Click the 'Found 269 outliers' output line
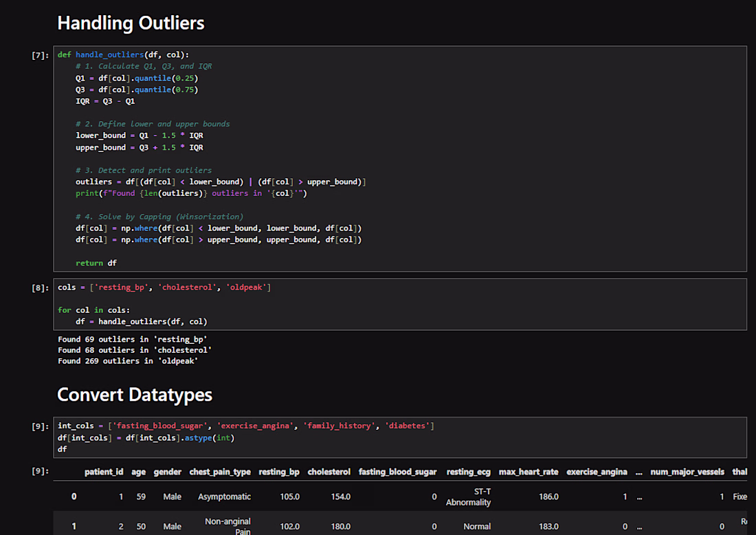756x535 pixels. tap(128, 361)
